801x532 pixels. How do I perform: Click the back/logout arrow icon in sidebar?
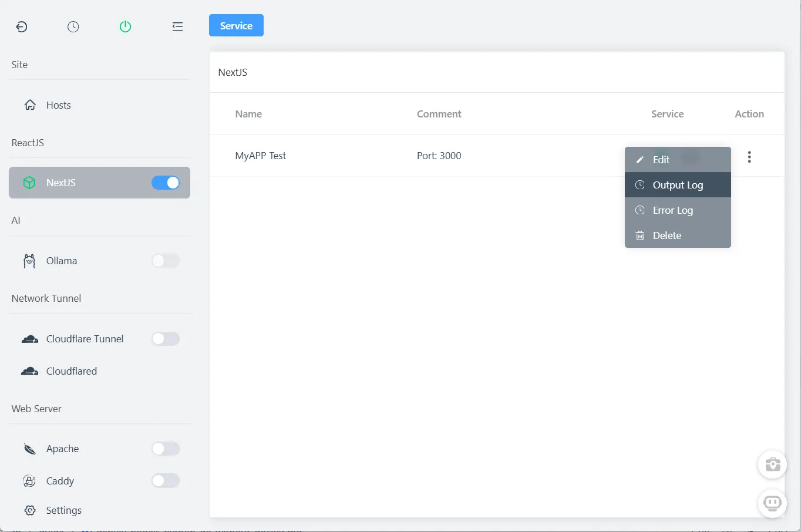22,26
